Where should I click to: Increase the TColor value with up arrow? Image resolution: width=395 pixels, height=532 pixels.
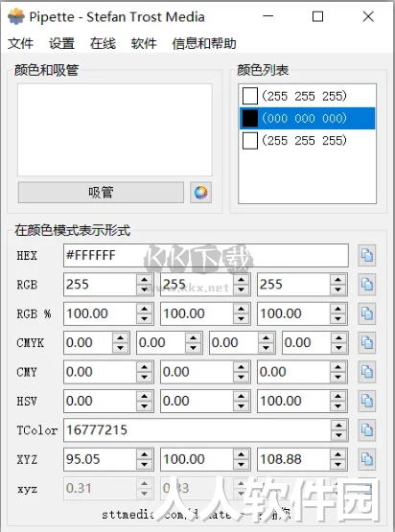[x=338, y=426]
